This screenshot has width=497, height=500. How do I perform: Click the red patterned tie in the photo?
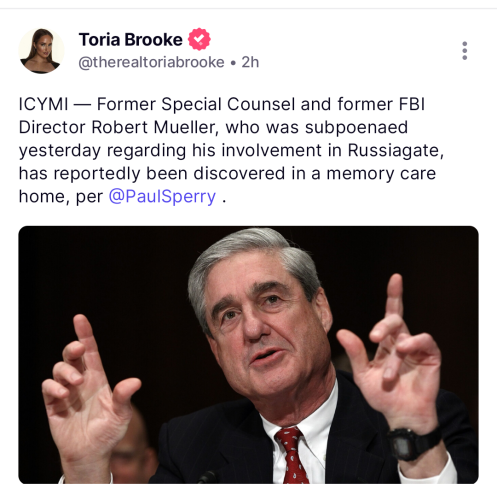(291, 456)
